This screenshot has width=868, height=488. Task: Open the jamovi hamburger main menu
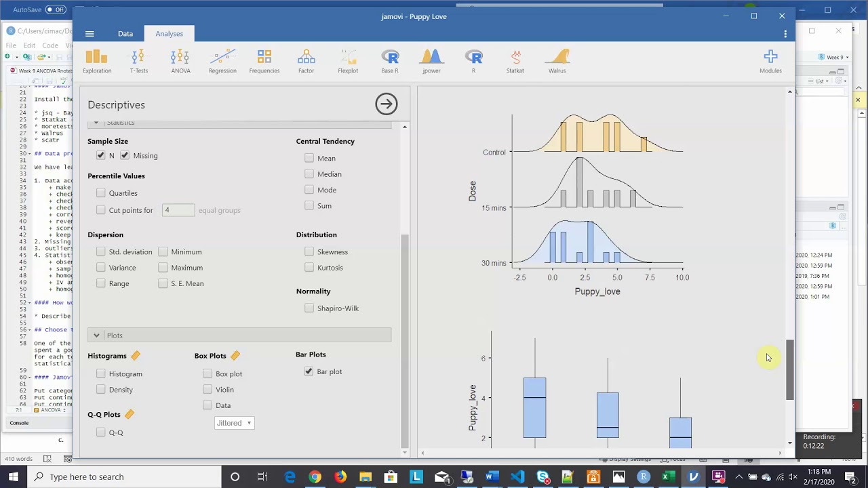(x=90, y=34)
